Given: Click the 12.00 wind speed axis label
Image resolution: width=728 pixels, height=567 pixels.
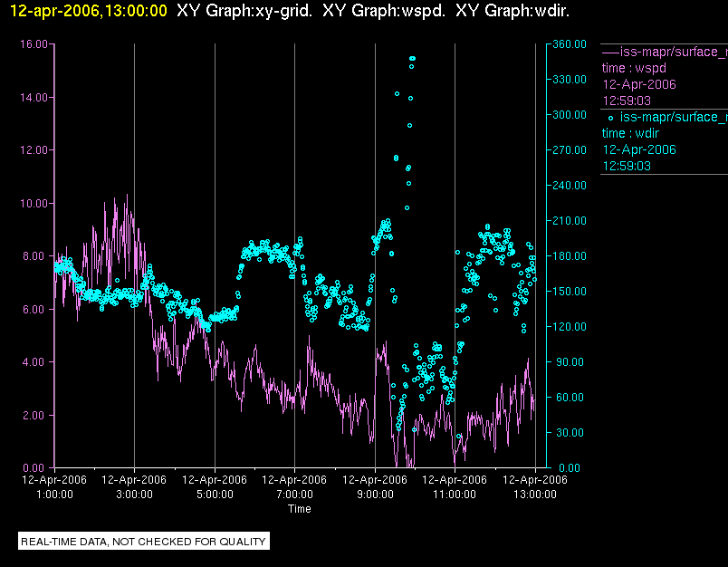Looking at the screenshot, I should click(34, 150).
